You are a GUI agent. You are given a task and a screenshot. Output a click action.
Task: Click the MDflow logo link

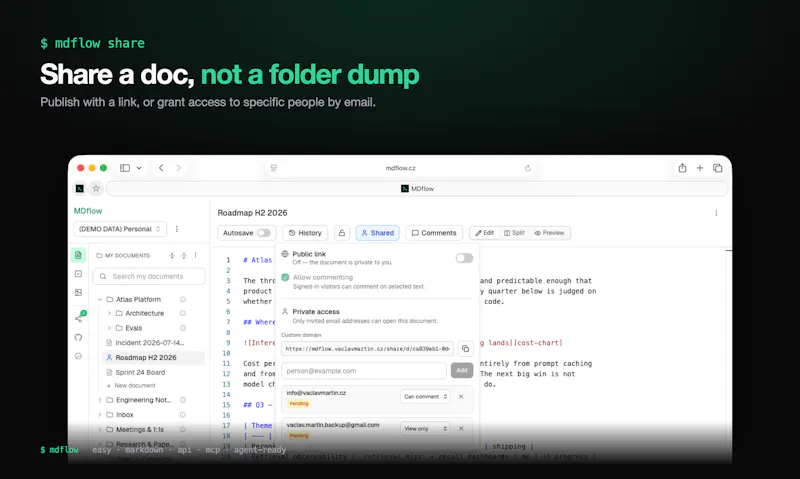point(88,211)
